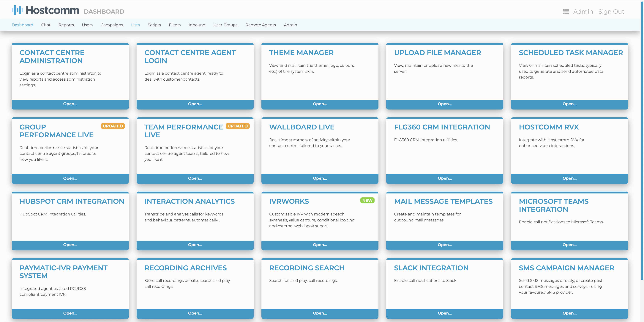Go to the Remote Agents menu
Image resolution: width=644 pixels, height=322 pixels.
(x=261, y=25)
